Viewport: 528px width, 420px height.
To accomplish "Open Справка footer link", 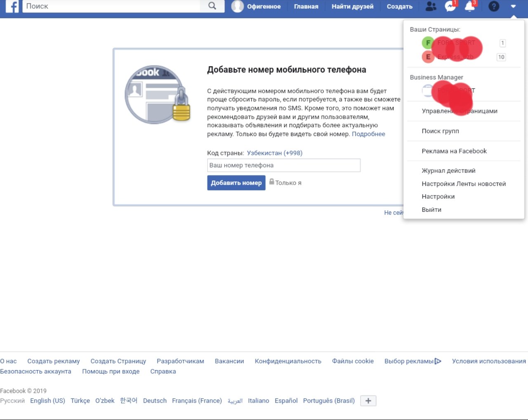I will [x=163, y=371].
